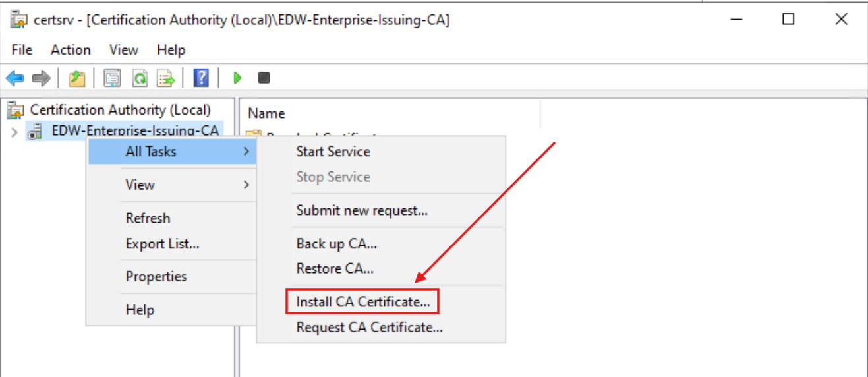Open the View submenu in context menu
This screenshot has height=377, width=868.
coord(171,185)
